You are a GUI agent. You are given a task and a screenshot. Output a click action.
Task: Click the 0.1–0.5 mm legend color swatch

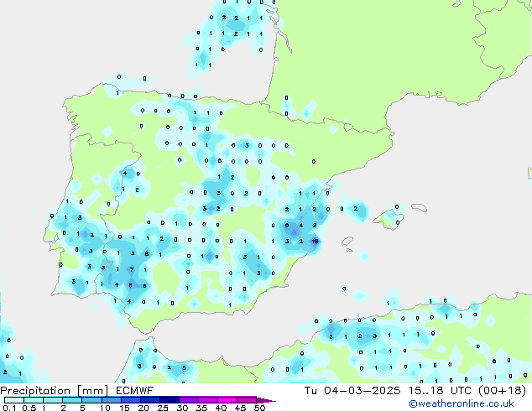(14, 400)
